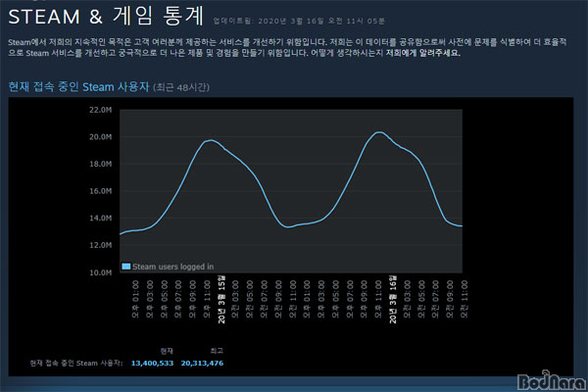This screenshot has width=588, height=392.
Task: Click the '(최근 48시간)' text beside heading
Action: pos(181,87)
